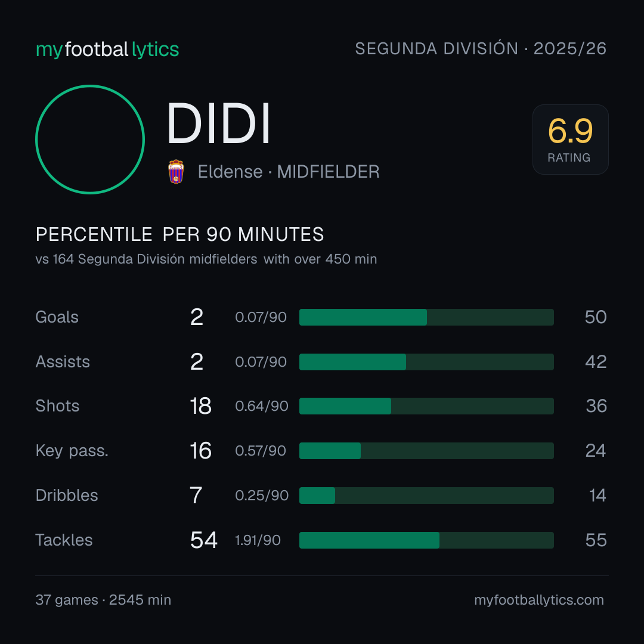Image resolution: width=644 pixels, height=644 pixels.
Task: Click the DIDI player name heading
Action: [218, 123]
